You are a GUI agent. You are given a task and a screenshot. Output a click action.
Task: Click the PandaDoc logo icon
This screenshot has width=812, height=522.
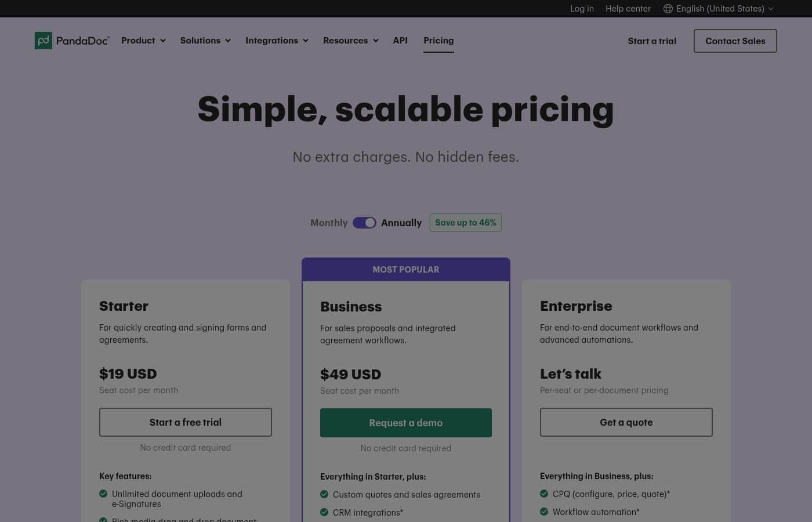pyautogui.click(x=43, y=41)
